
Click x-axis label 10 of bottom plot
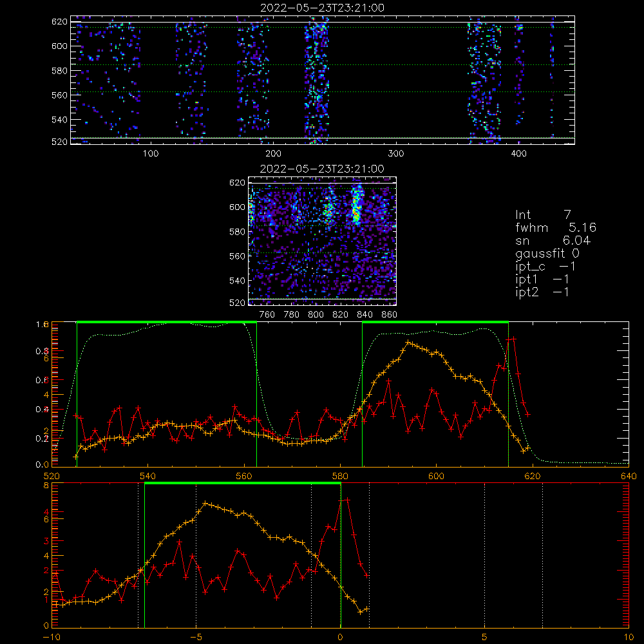[629, 637]
